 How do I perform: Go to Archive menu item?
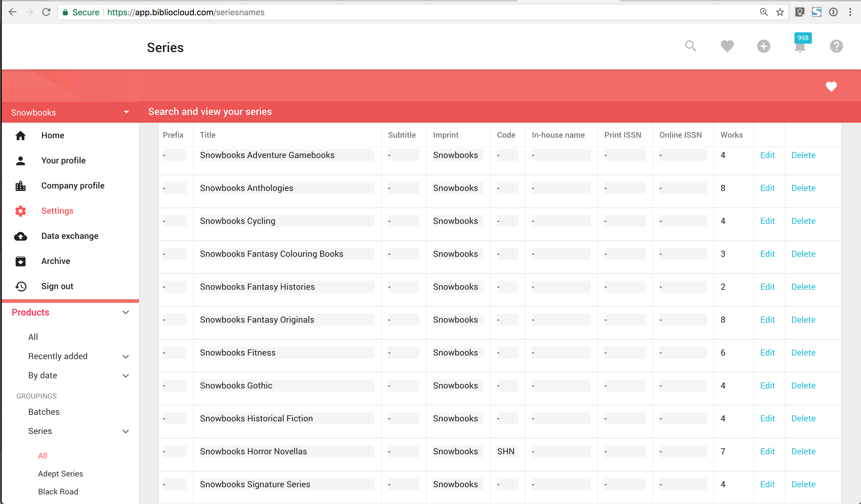[56, 261]
